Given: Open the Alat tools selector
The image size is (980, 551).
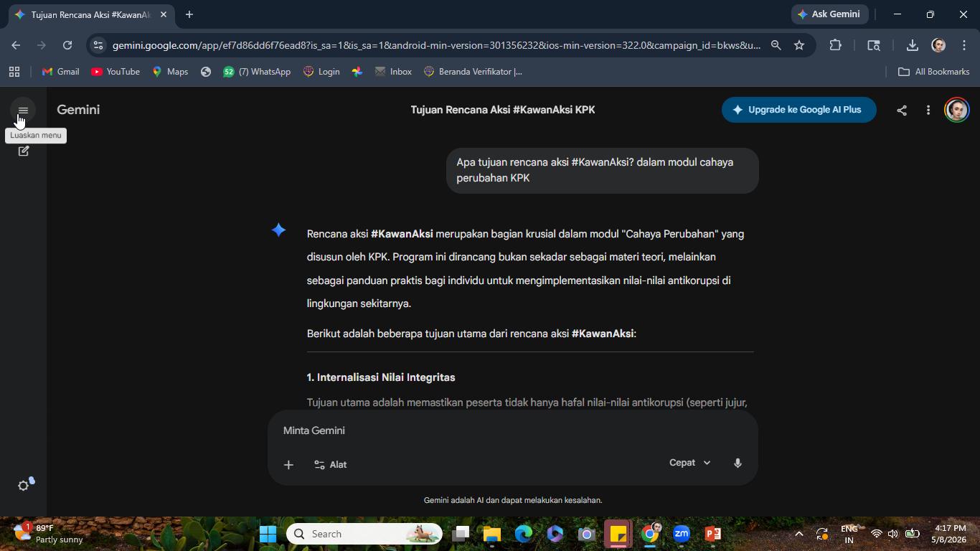Looking at the screenshot, I should (330, 465).
